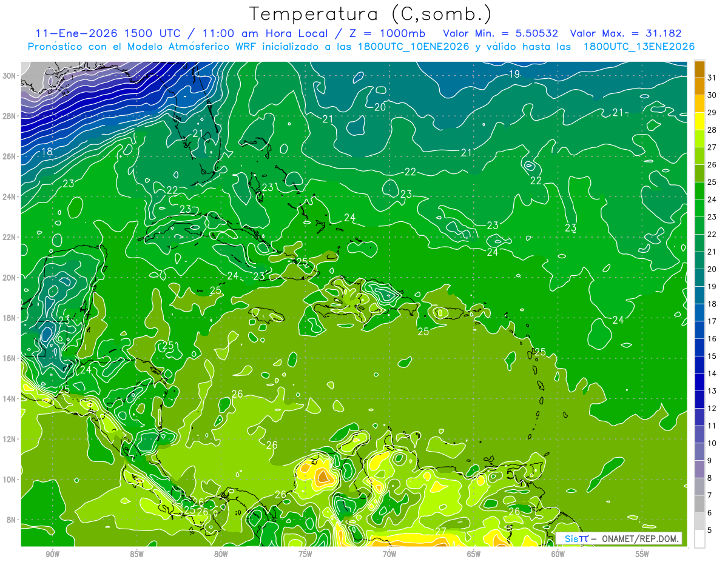This screenshot has height=562, width=728.
Task: Click the yellow color bar swatch between 28 and 29
Action: (699, 121)
